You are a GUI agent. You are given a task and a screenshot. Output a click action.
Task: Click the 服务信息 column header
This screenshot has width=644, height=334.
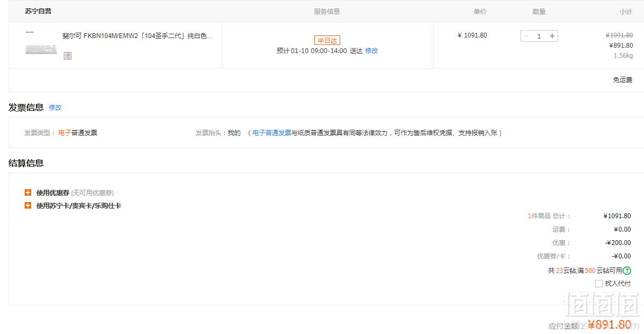(x=327, y=11)
